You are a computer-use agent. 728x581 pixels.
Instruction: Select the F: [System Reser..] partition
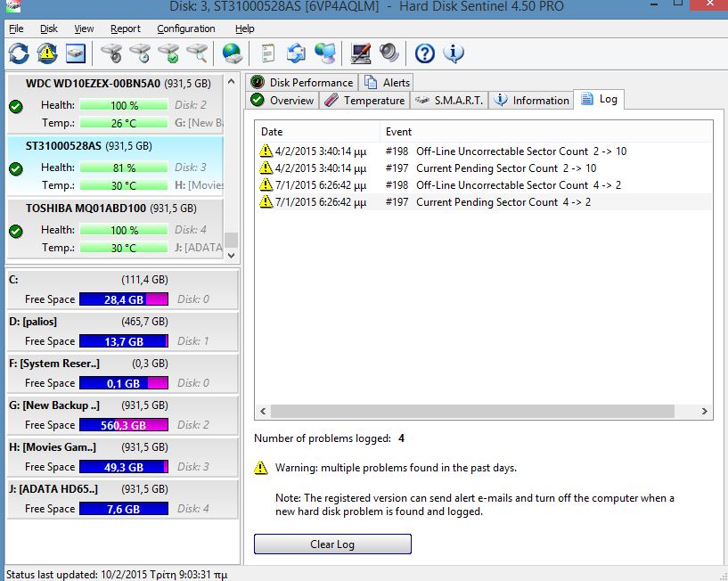(123, 373)
